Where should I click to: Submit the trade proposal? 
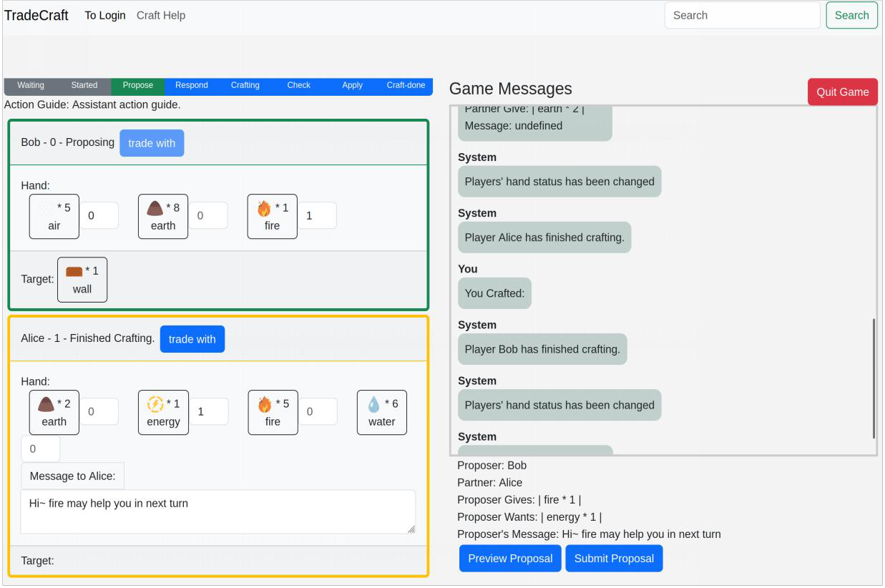(614, 558)
